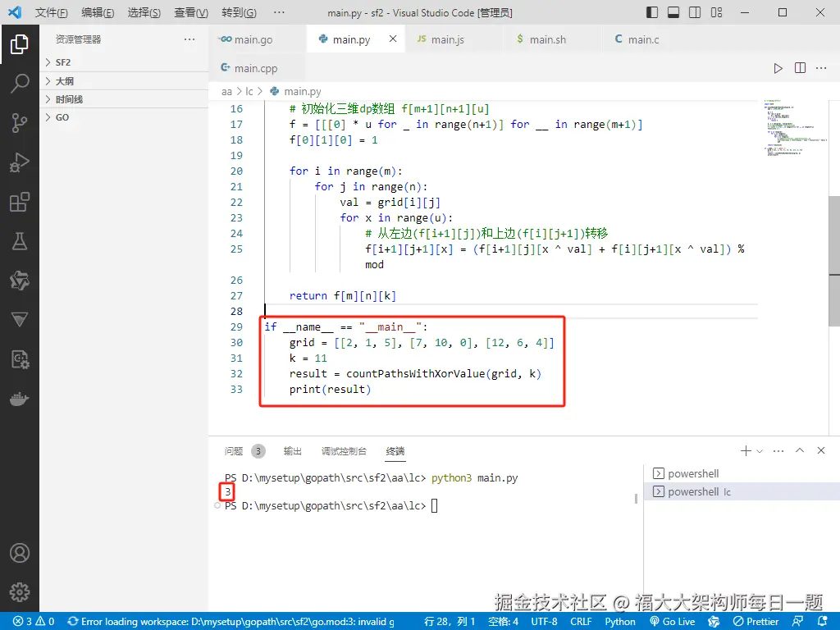This screenshot has height=630, width=840.
Task: Run the Python file with play button
Action: point(778,68)
